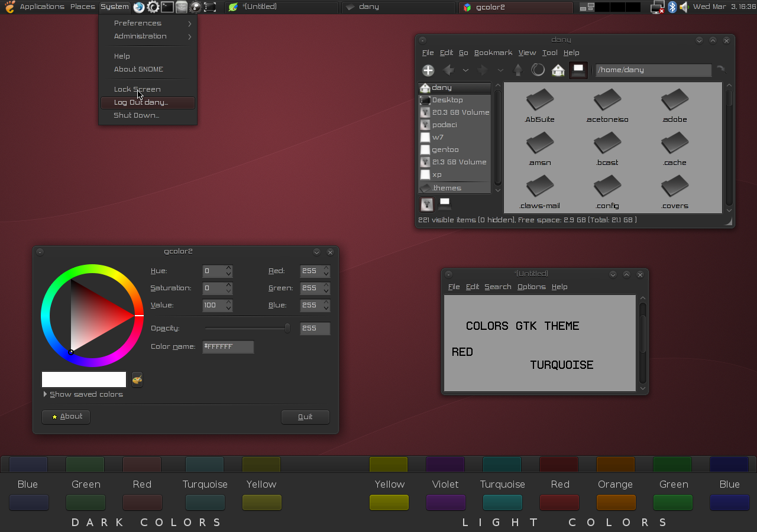Click the Hue spinner arrows
Image resolution: width=757 pixels, height=532 pixels.
pos(228,271)
